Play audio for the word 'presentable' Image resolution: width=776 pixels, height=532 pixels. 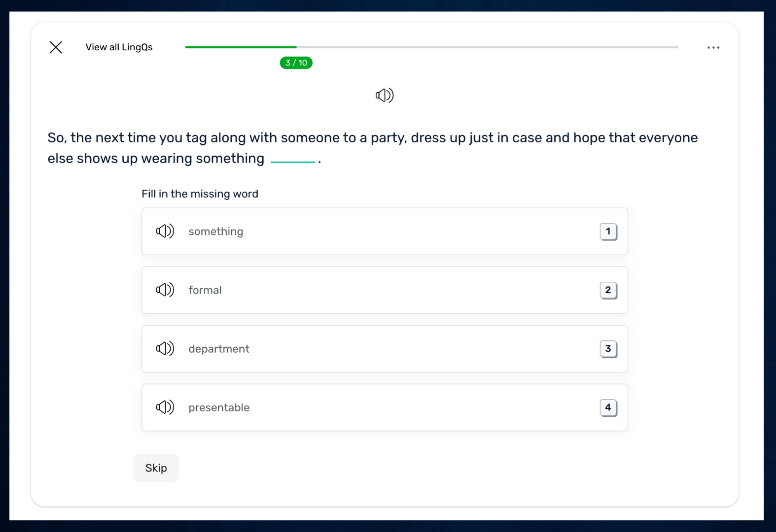165,407
